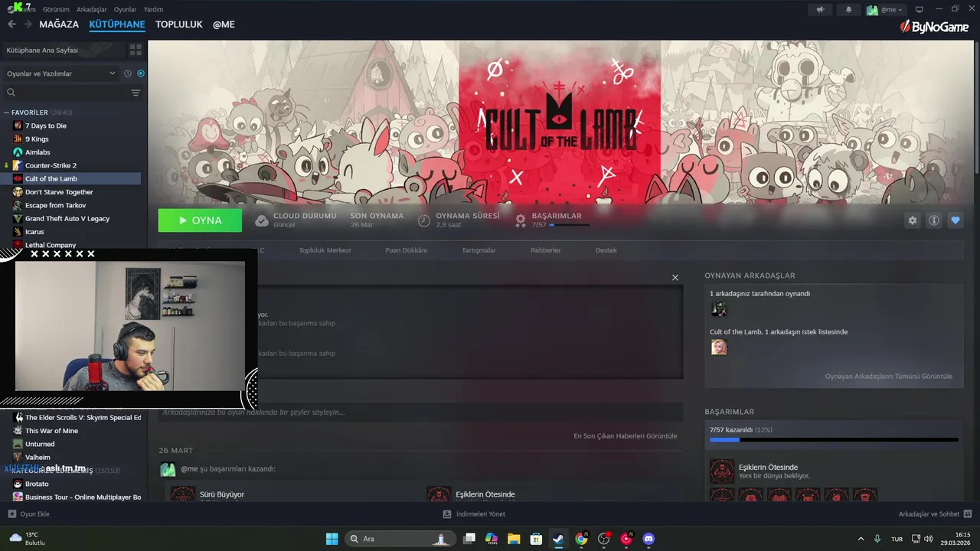The height and width of the screenshot is (551, 980).
Task: Select 9 Kings in the library
Action: (x=37, y=139)
